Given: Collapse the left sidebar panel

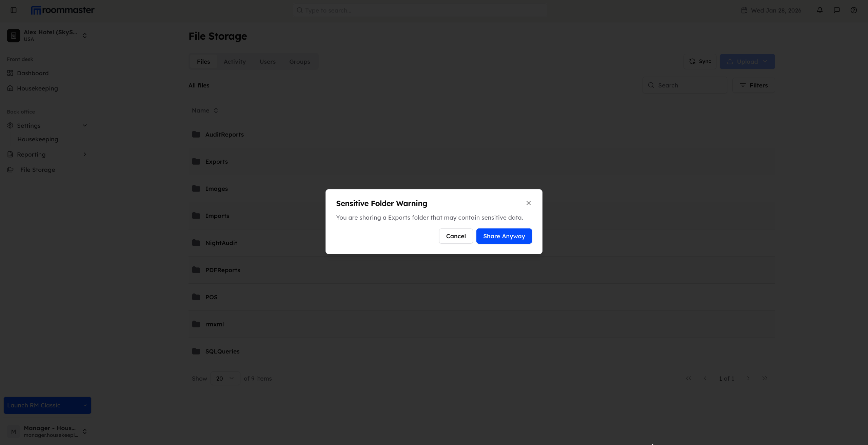Looking at the screenshot, I should tap(13, 10).
